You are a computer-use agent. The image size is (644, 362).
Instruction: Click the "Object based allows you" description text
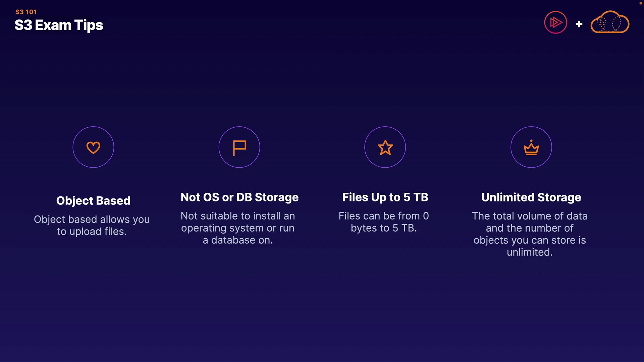(x=92, y=219)
